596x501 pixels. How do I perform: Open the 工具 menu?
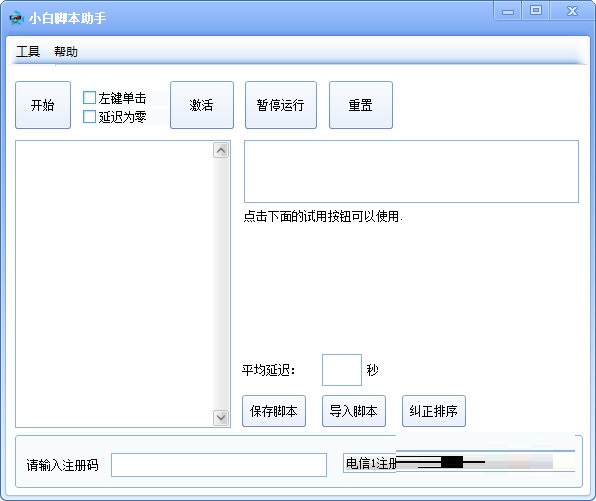tap(28, 51)
